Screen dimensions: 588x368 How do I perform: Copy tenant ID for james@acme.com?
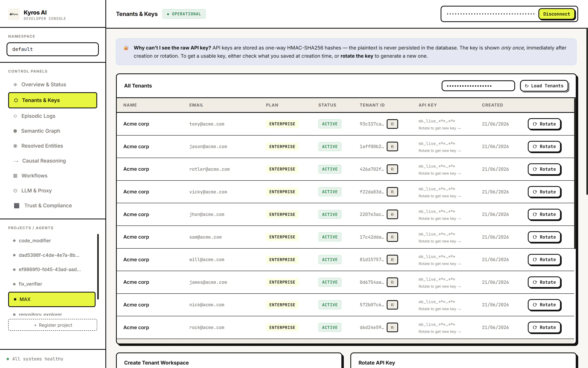(x=392, y=282)
